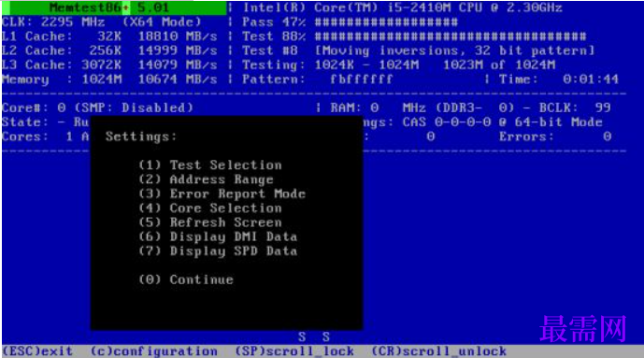Click the CLK: 2295 MHz value
644x358 pixels.
coord(53,22)
